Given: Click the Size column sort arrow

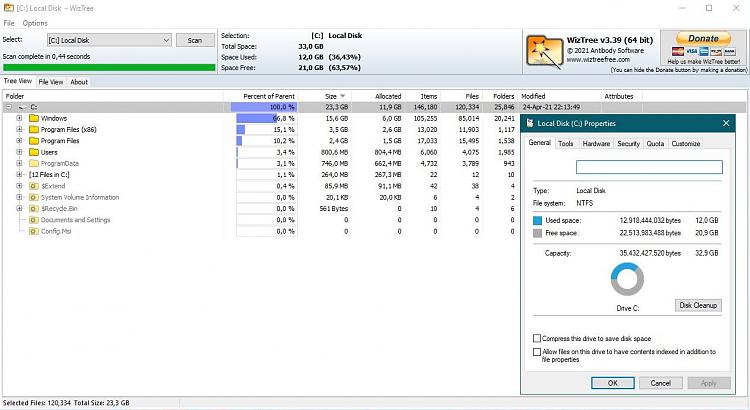Looking at the screenshot, I should click(342, 96).
